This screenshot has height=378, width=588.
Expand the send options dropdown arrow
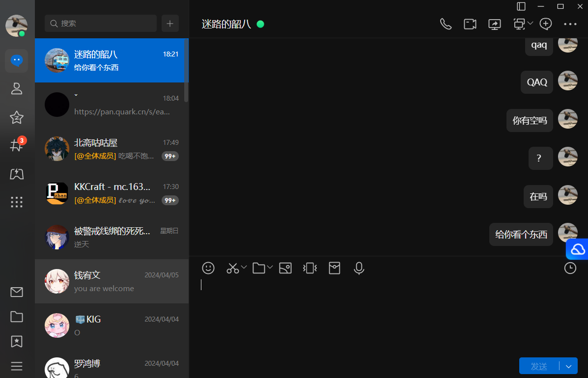click(x=568, y=366)
